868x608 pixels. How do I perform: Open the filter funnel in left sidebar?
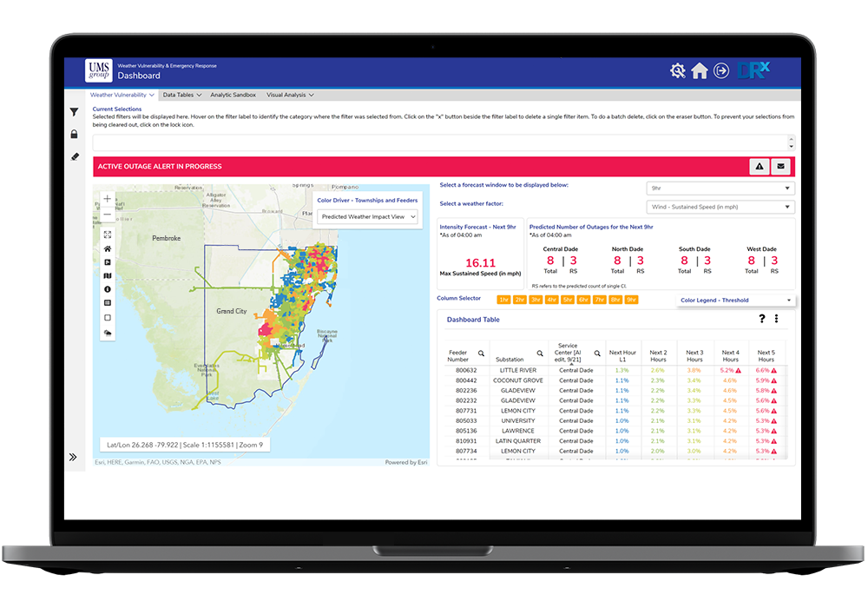coord(74,112)
